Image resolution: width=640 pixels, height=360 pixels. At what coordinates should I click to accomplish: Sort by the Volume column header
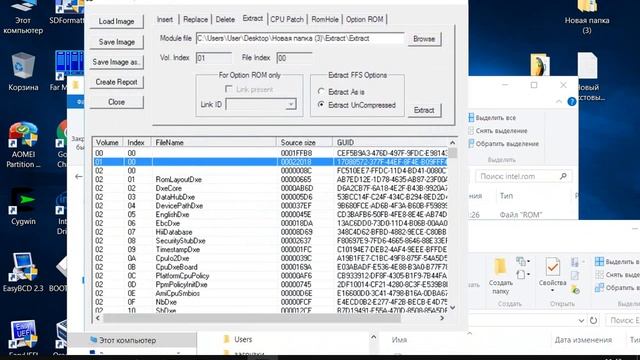[108, 142]
